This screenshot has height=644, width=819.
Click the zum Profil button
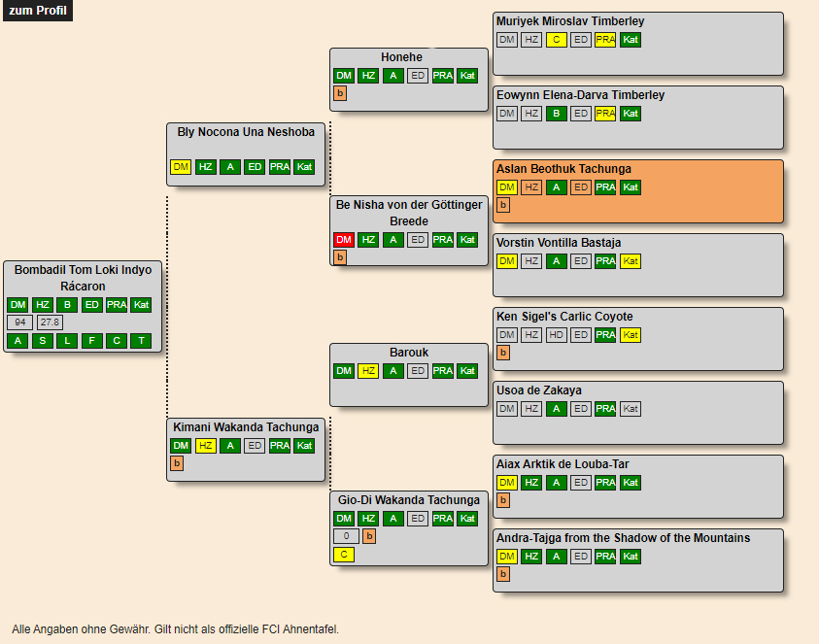click(x=37, y=11)
